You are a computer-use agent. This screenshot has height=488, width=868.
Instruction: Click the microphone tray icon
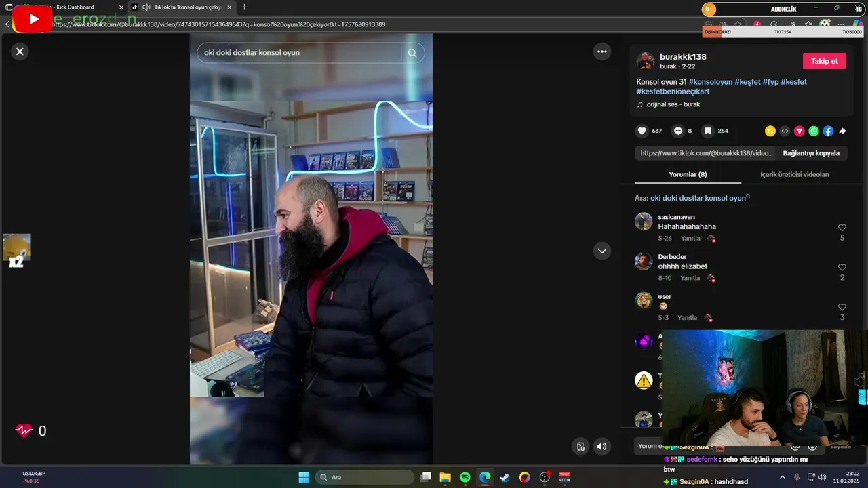(797, 477)
